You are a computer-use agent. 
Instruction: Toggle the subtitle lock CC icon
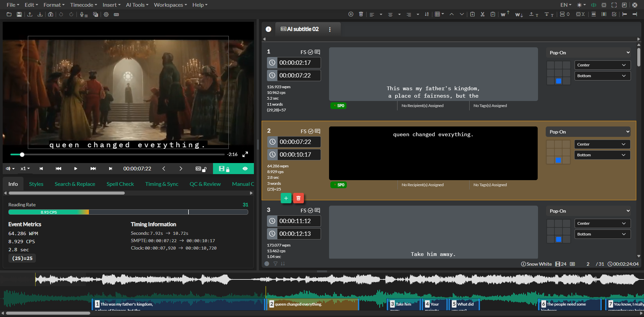[201, 169]
